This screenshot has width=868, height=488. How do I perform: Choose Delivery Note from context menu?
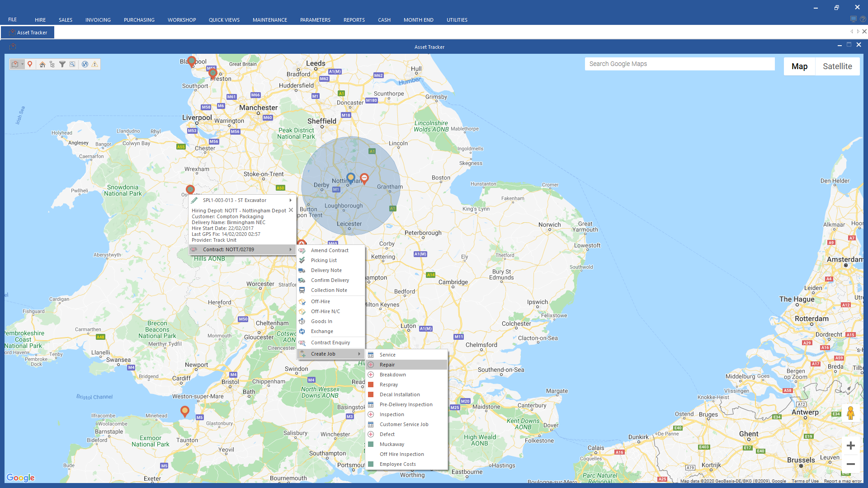pos(330,270)
